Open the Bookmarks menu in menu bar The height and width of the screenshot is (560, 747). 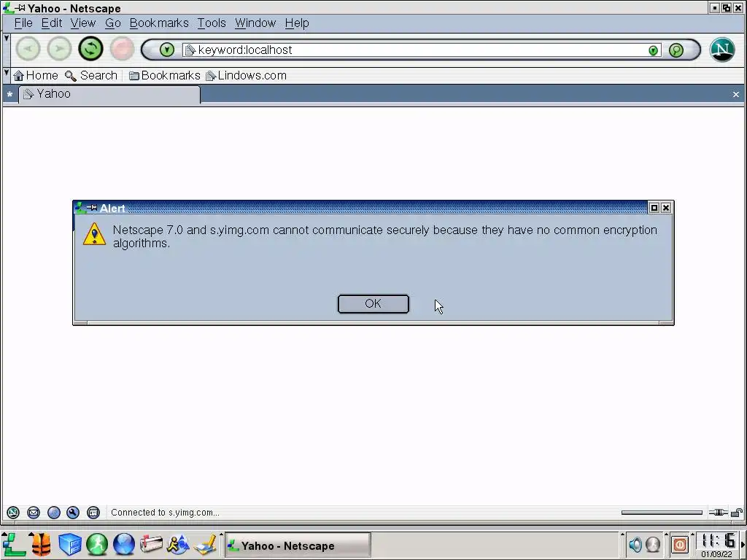click(x=159, y=23)
